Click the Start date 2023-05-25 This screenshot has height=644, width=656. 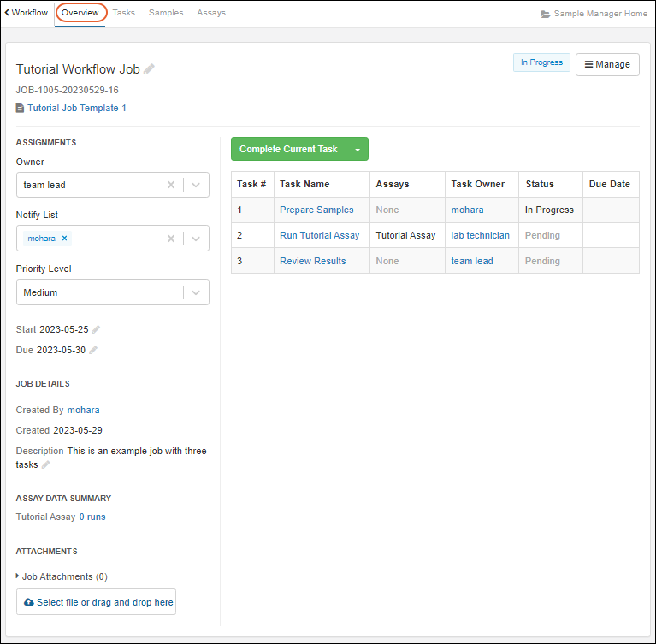[x=64, y=330]
